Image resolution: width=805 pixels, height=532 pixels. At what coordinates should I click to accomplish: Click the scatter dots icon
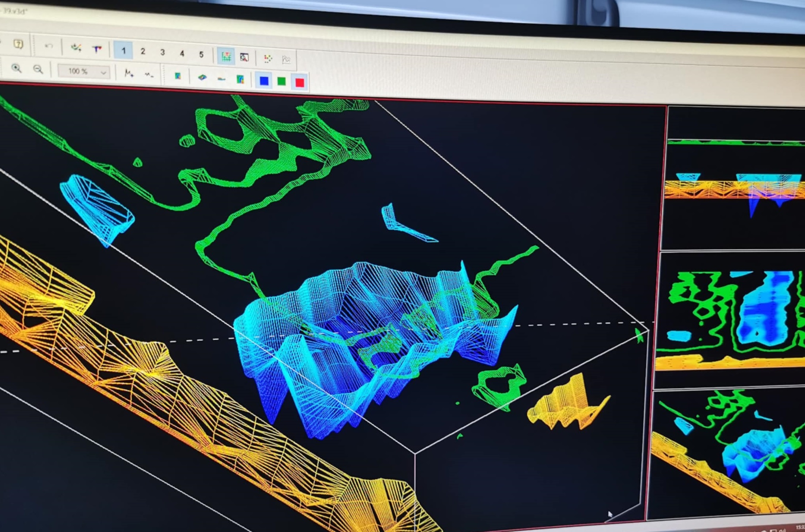[268, 59]
